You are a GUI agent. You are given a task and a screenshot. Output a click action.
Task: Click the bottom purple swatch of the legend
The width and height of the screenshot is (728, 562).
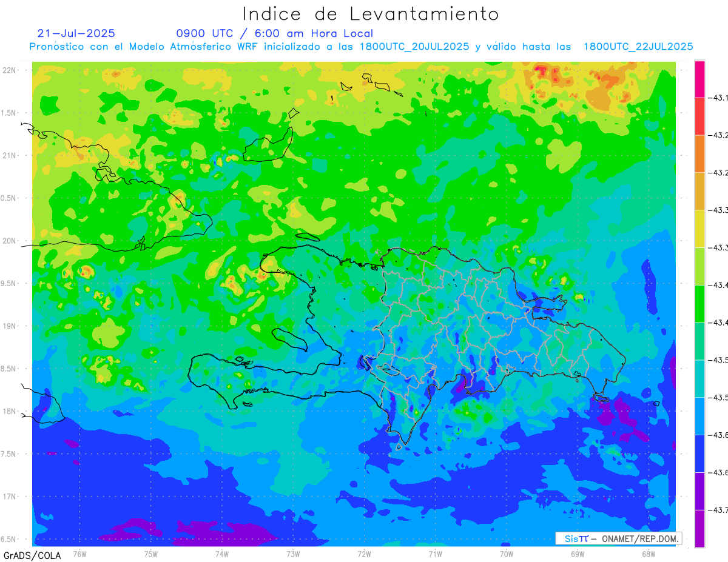(x=699, y=528)
